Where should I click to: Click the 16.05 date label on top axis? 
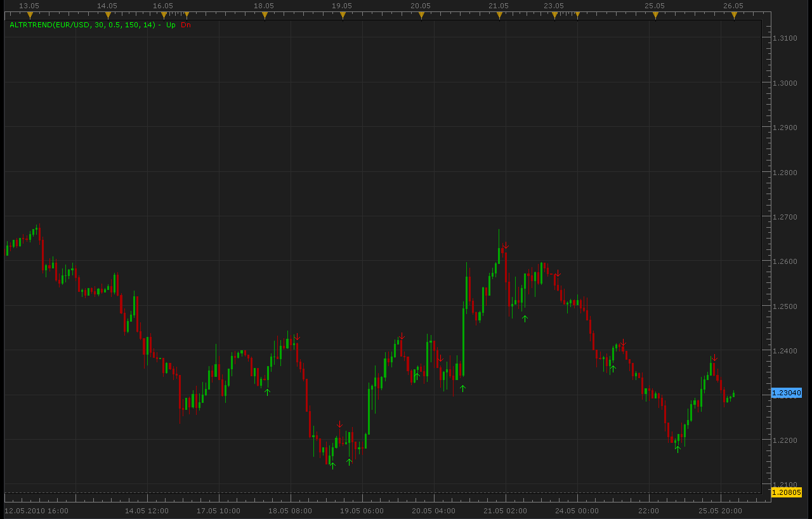tap(163, 6)
